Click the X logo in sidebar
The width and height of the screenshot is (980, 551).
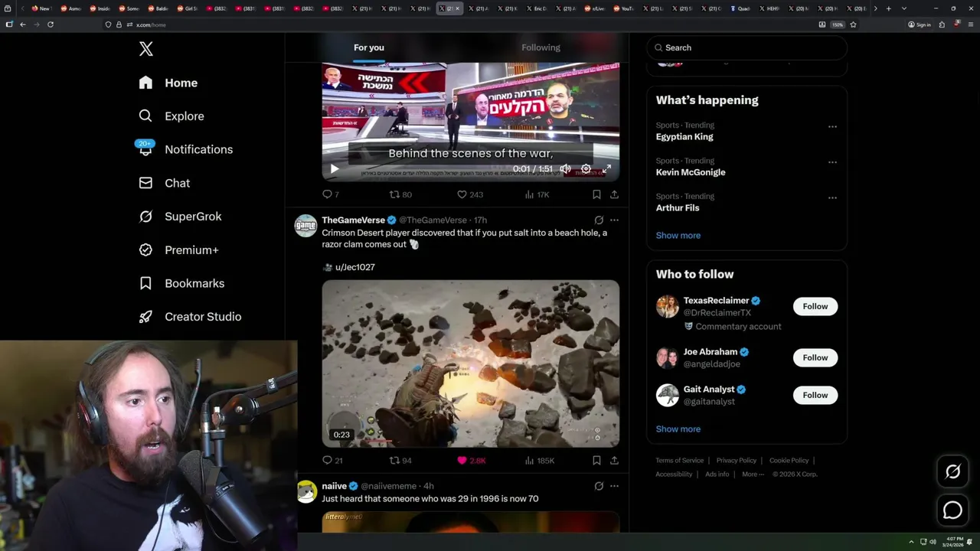click(x=146, y=49)
